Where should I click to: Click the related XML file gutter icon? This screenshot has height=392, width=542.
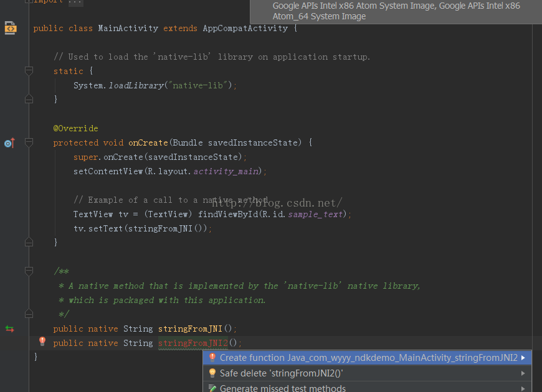pyautogui.click(x=11, y=28)
